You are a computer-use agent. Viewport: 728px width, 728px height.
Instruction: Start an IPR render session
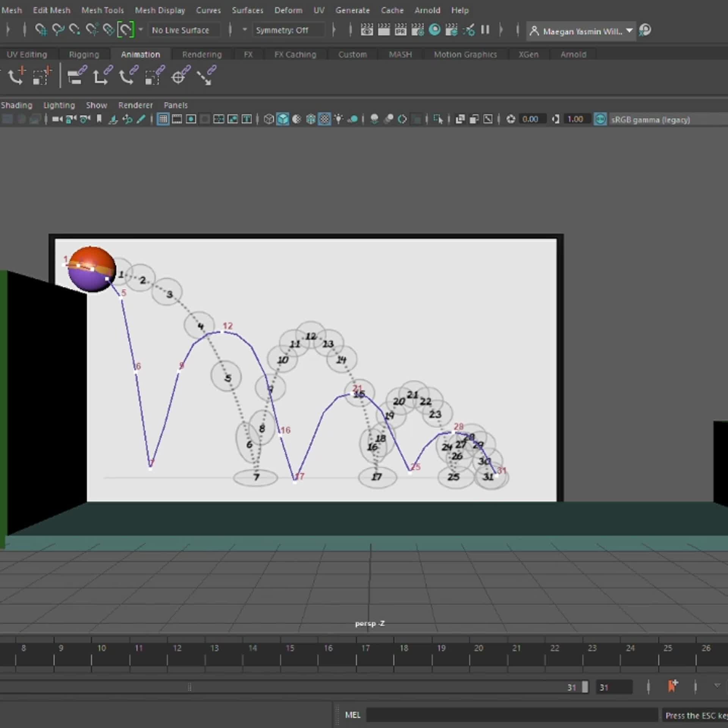pos(400,30)
